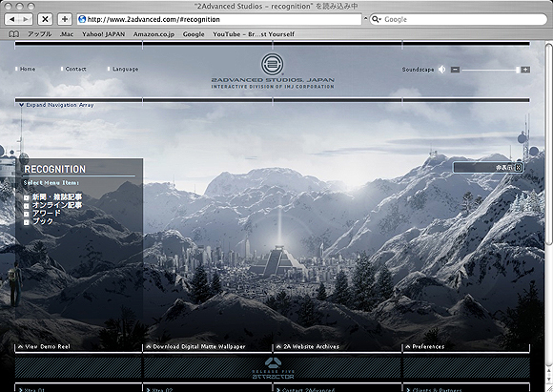Lower Soundscape volume with the minus button
The image size is (553, 392).
(456, 70)
